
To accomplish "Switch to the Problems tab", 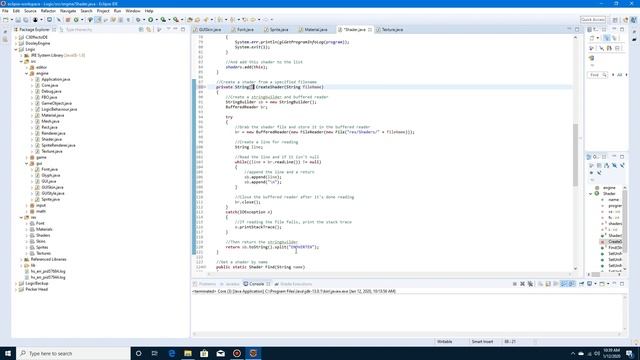I will 204,284.
